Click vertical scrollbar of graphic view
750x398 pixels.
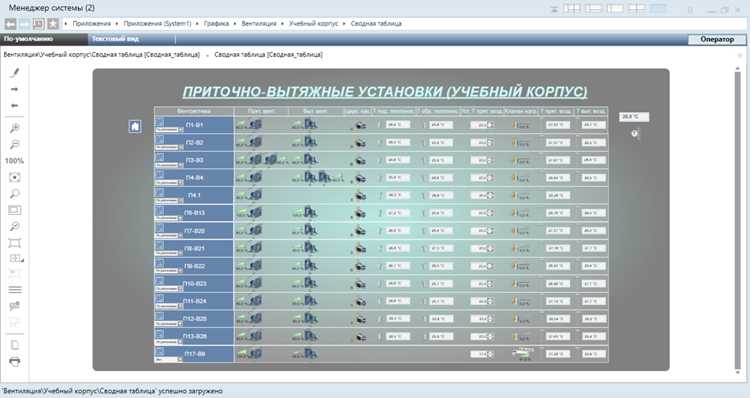(737, 220)
